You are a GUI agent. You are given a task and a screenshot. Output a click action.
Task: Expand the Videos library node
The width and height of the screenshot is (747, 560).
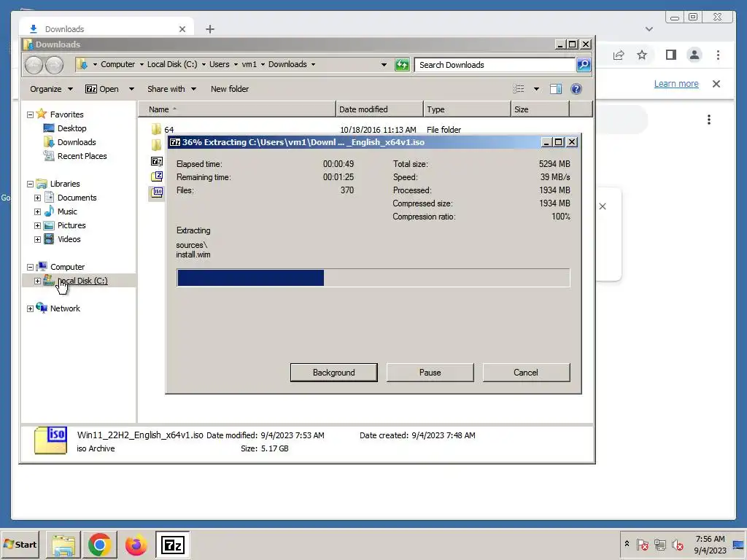pos(37,239)
